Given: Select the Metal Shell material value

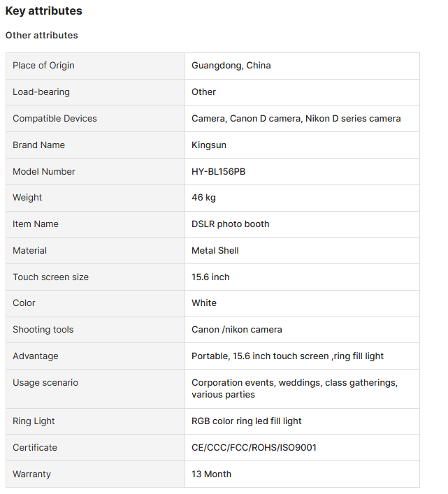Looking at the screenshot, I should tap(215, 250).
